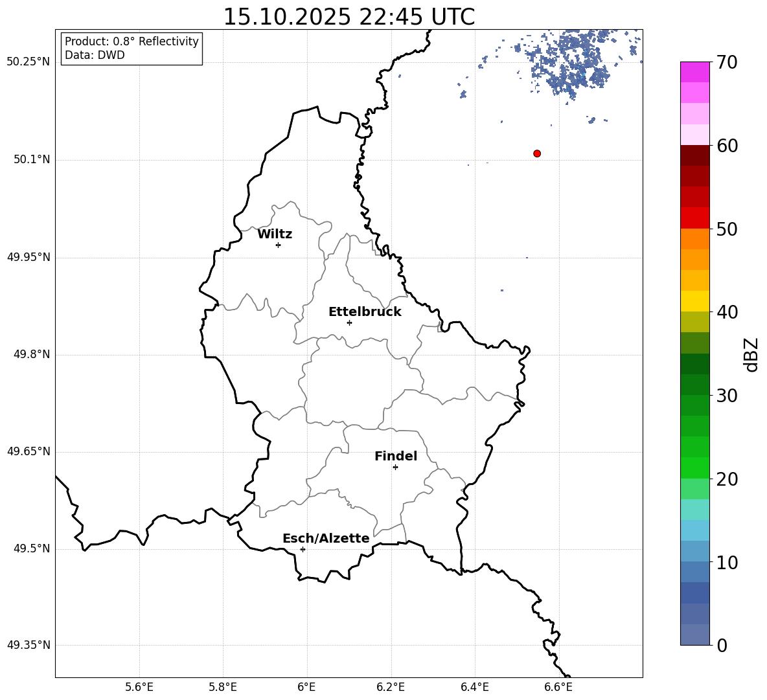The width and height of the screenshot is (767, 700).
Task: Click the colorbar tick label 10
Action: tap(727, 562)
